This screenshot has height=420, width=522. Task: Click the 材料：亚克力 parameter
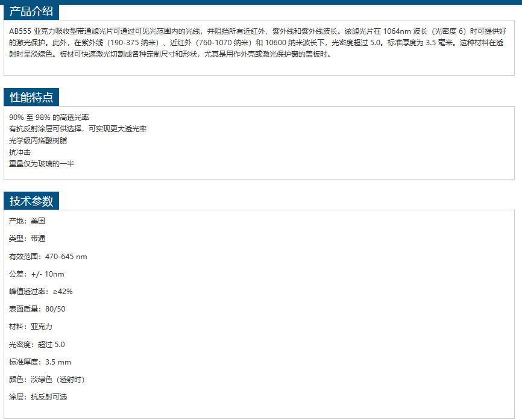(31, 327)
